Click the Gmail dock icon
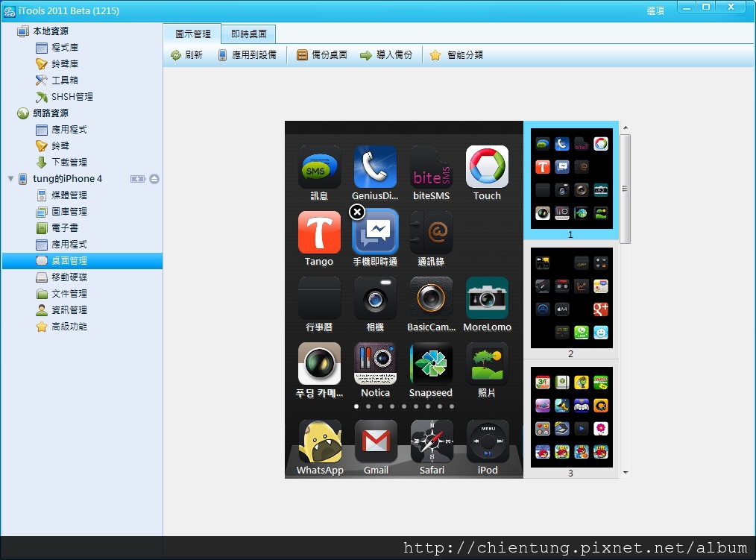The image size is (756, 560). pos(376,441)
